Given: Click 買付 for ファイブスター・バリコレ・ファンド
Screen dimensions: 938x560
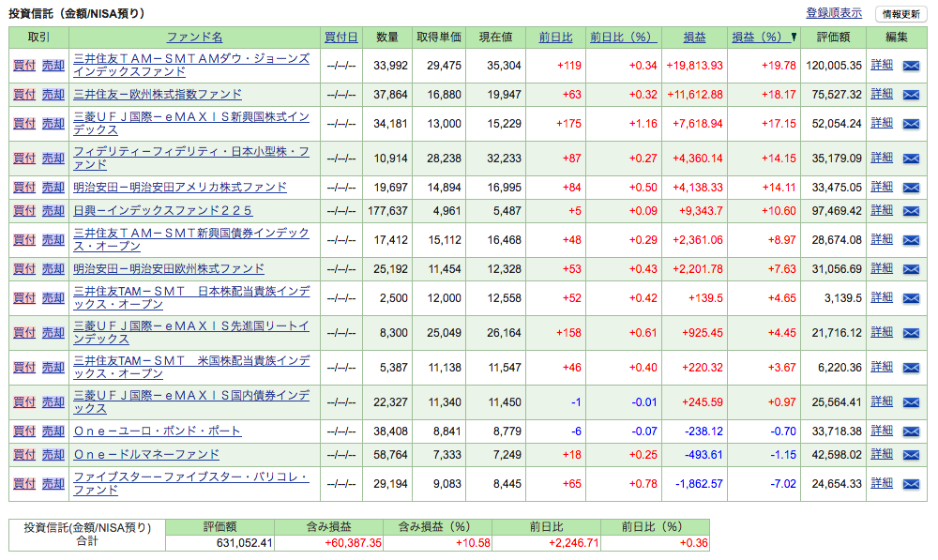Looking at the screenshot, I should point(24,484).
